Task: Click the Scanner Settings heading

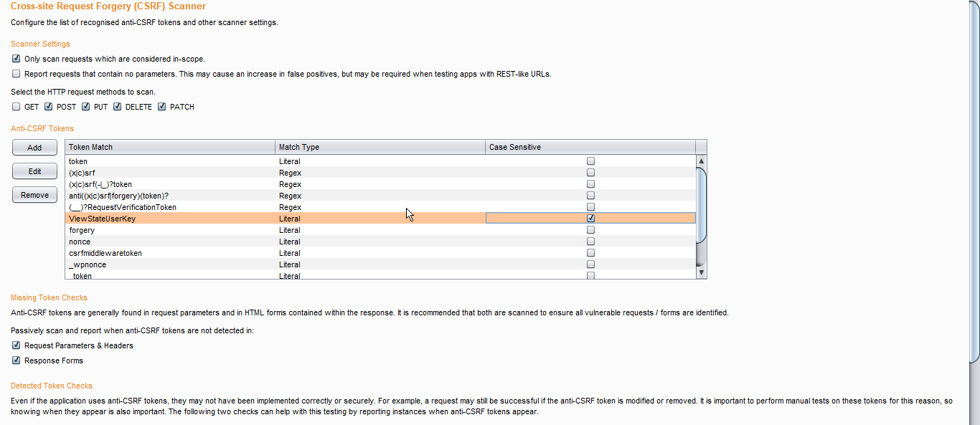Action: point(40,44)
